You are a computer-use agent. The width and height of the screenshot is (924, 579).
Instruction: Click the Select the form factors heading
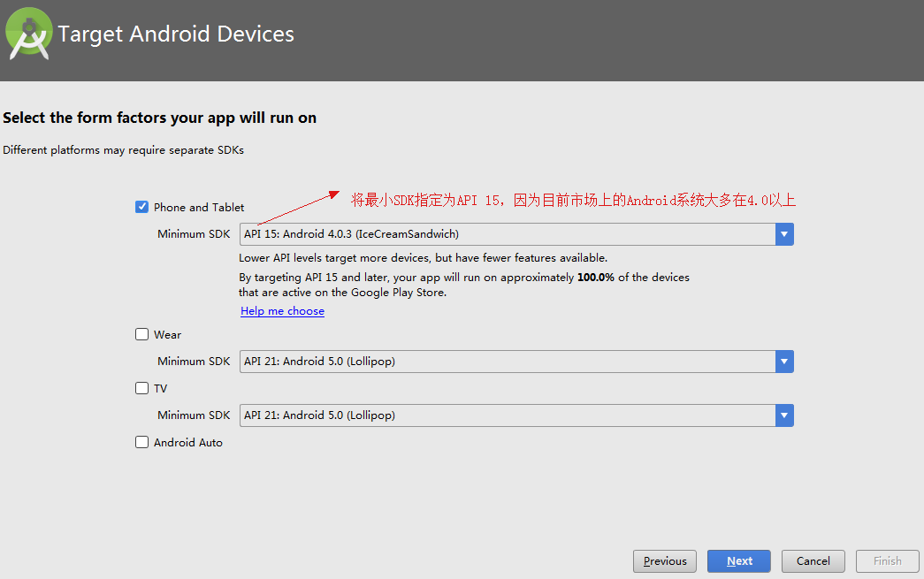[x=160, y=118]
